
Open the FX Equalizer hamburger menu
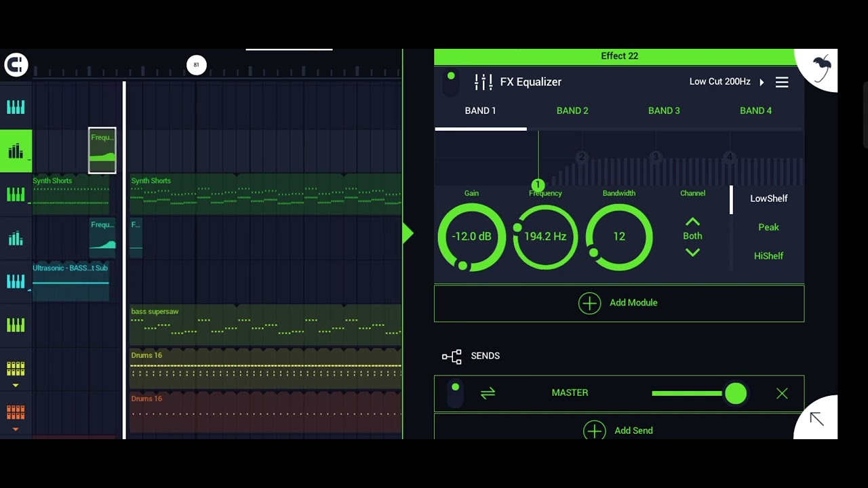click(782, 82)
